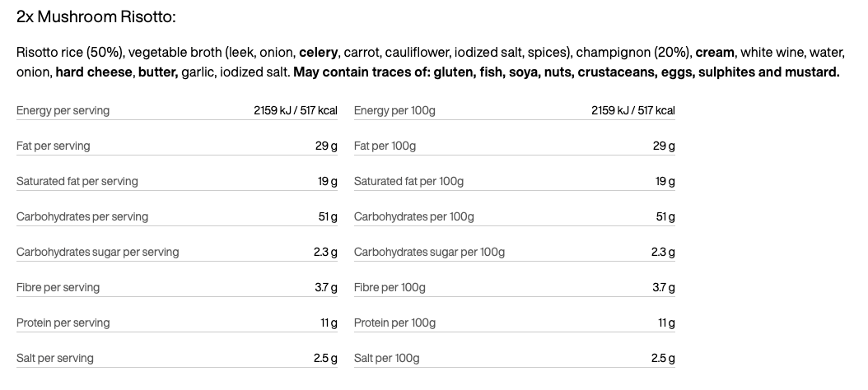Select the salt per 100g value 2.5 g
Image resolution: width=868 pixels, height=390 pixels.
click(x=663, y=358)
